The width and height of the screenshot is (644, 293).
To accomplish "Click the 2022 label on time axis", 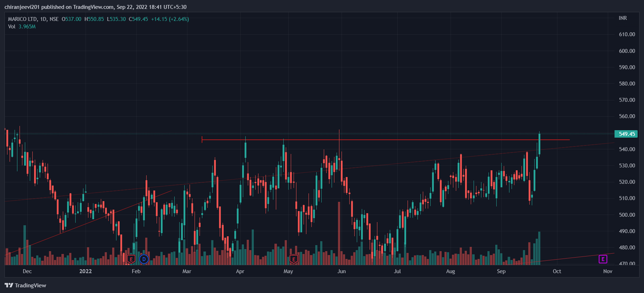I will click(86, 272).
